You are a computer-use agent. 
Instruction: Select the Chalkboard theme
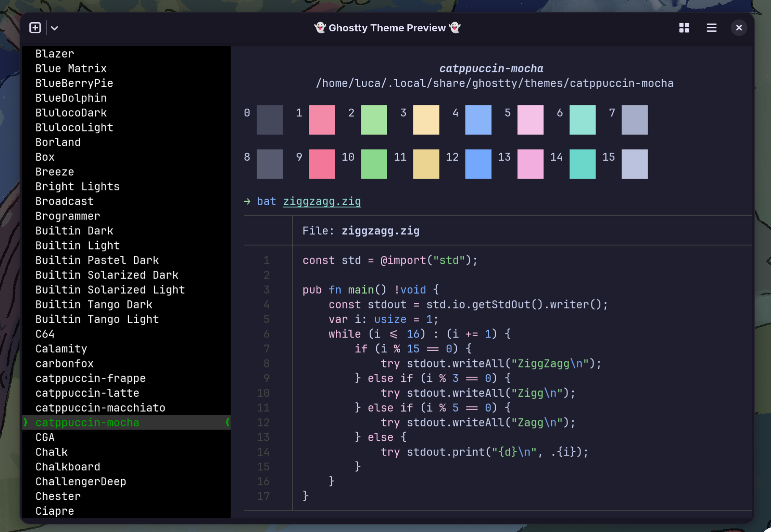(x=126, y=467)
